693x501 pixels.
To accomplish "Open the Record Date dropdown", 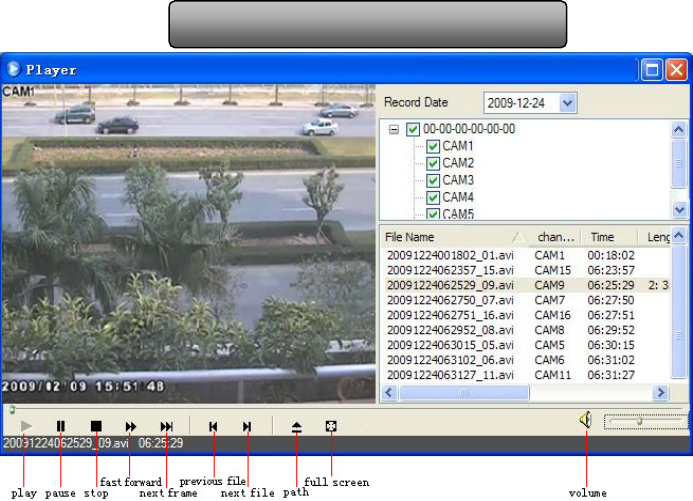I will [567, 103].
